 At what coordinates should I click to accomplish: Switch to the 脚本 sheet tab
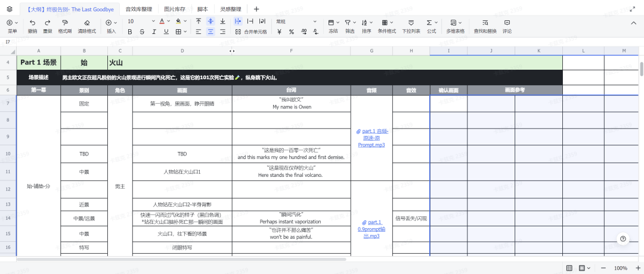[x=203, y=9]
